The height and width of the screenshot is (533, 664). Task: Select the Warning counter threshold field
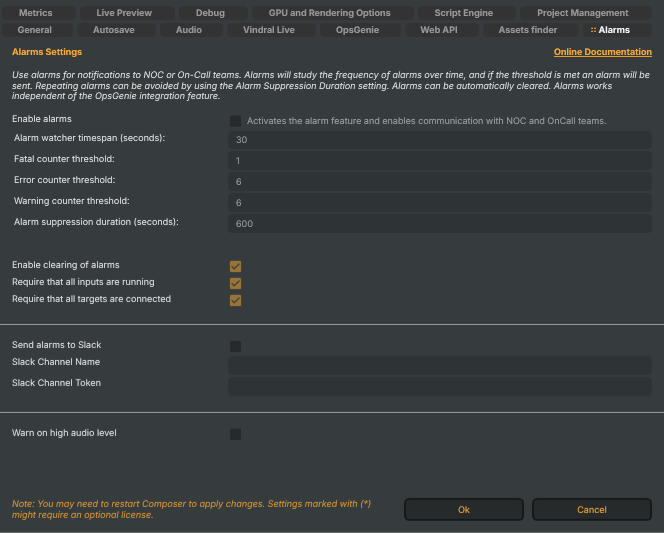tap(440, 202)
